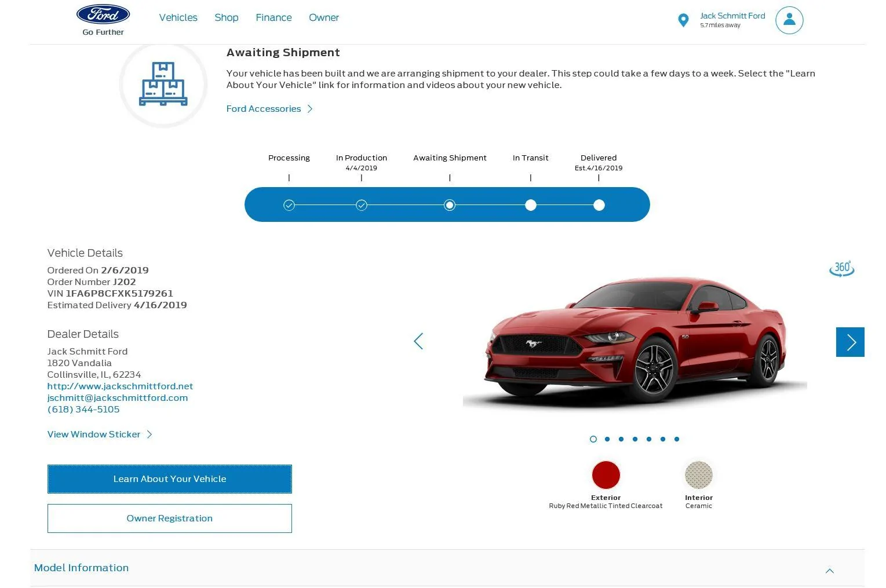Click Ruby Red exterior color swatch

tap(606, 475)
